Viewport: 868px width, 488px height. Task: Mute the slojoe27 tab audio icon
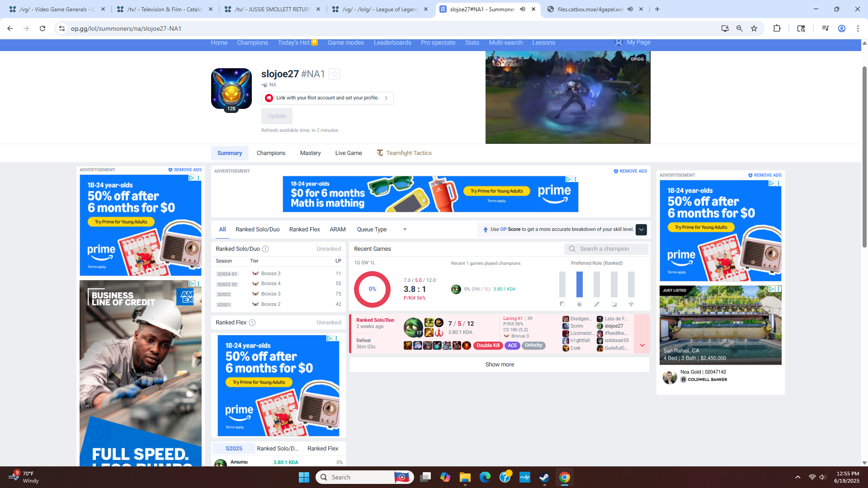point(523,9)
